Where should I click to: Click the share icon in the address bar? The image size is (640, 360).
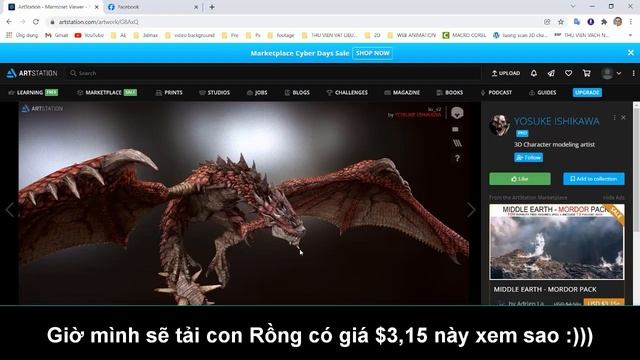tap(547, 22)
